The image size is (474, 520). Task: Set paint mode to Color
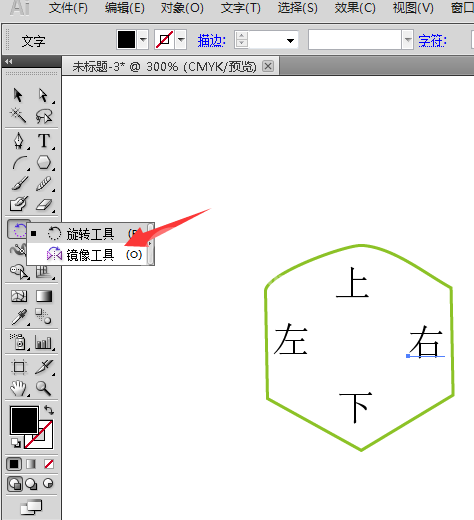point(14,464)
